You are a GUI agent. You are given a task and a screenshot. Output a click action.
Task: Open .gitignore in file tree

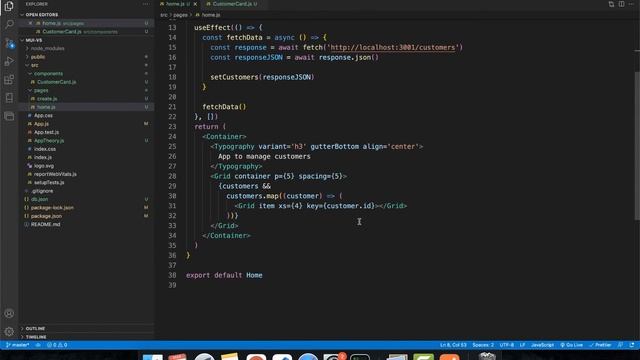coord(86,191)
